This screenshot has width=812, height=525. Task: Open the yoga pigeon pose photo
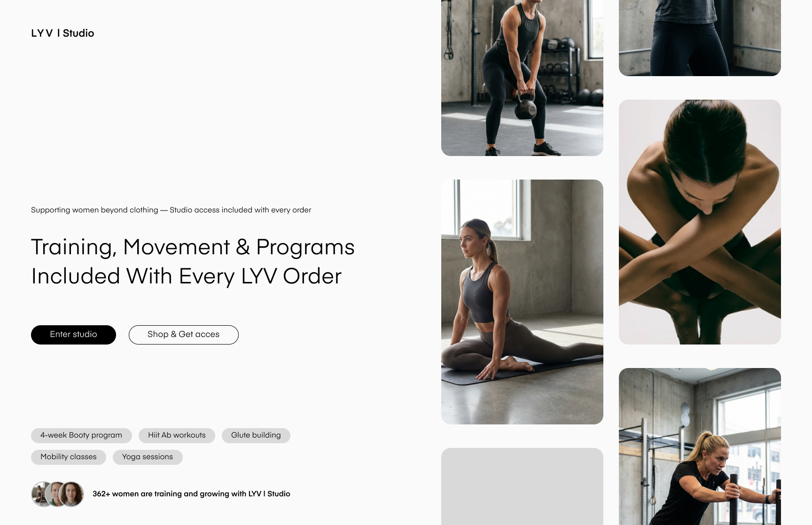(x=522, y=302)
